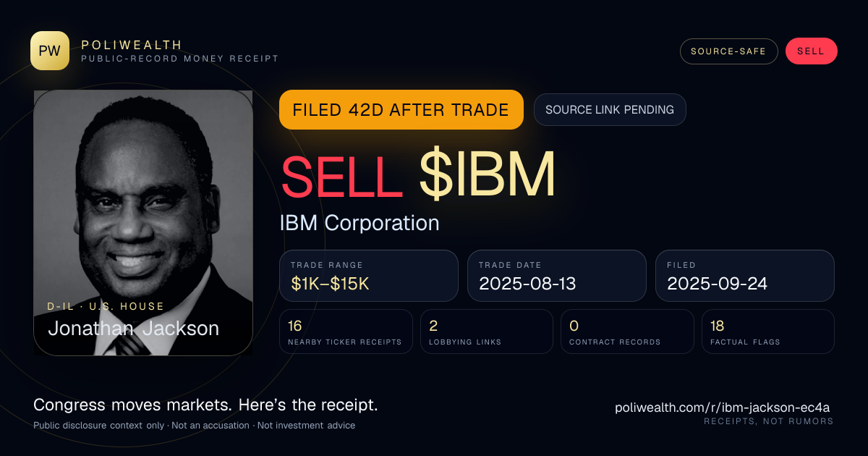Click the D-IL U.S. House label
The height and width of the screenshot is (456, 868).
point(106,307)
